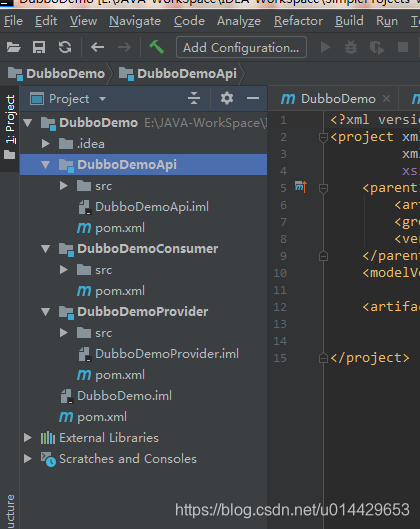Click the Debug bug icon
The height and width of the screenshot is (529, 420).
coord(351,48)
